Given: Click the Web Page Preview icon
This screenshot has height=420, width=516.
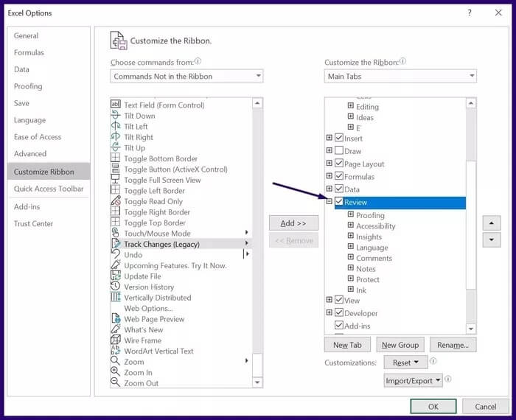Looking at the screenshot, I should pos(116,318).
